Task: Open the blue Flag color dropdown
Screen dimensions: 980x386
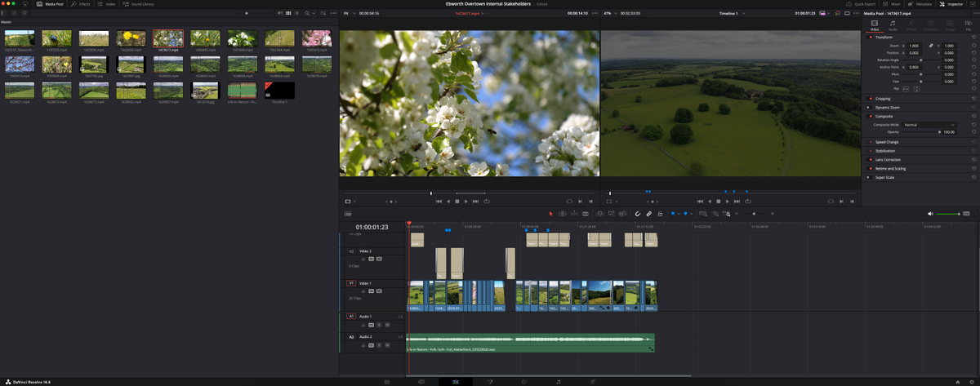Action: coord(679,213)
